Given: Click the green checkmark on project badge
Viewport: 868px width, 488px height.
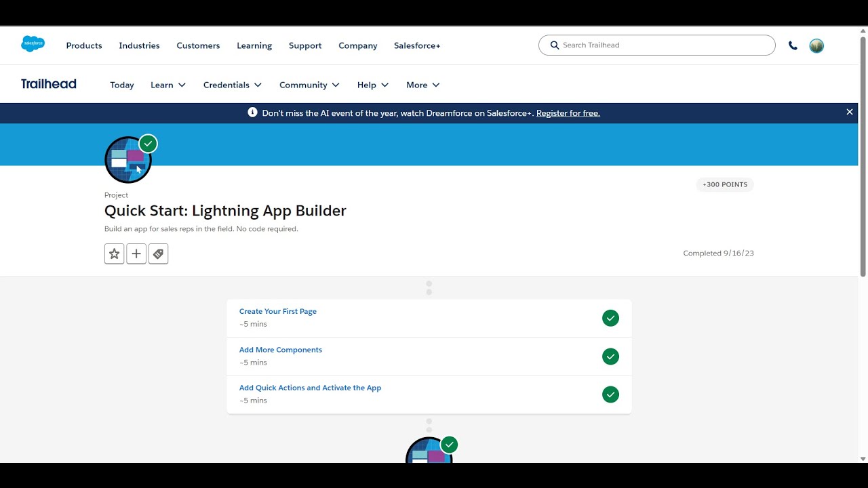Looking at the screenshot, I should [148, 144].
